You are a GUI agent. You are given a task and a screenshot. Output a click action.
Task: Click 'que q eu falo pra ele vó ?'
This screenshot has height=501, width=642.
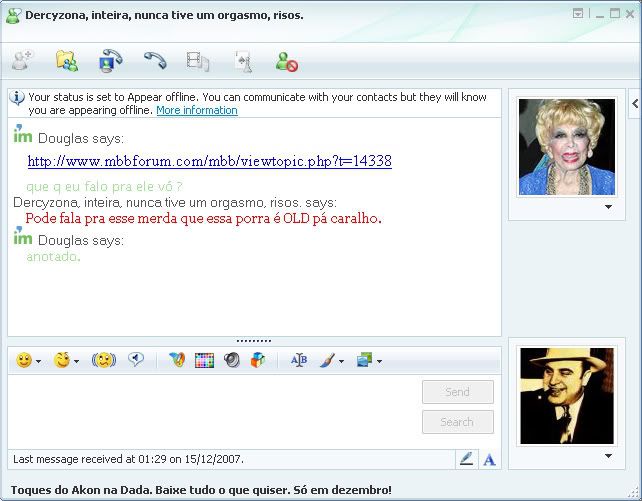coord(104,187)
